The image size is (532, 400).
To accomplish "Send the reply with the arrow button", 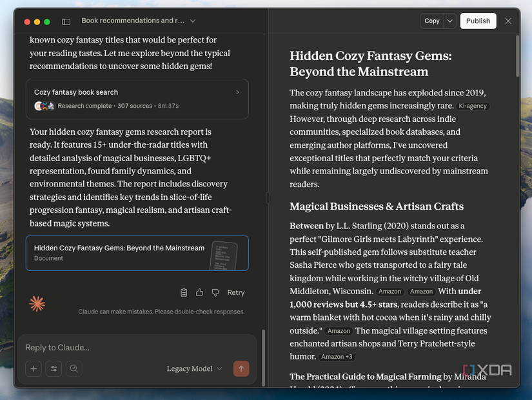I will (x=241, y=368).
